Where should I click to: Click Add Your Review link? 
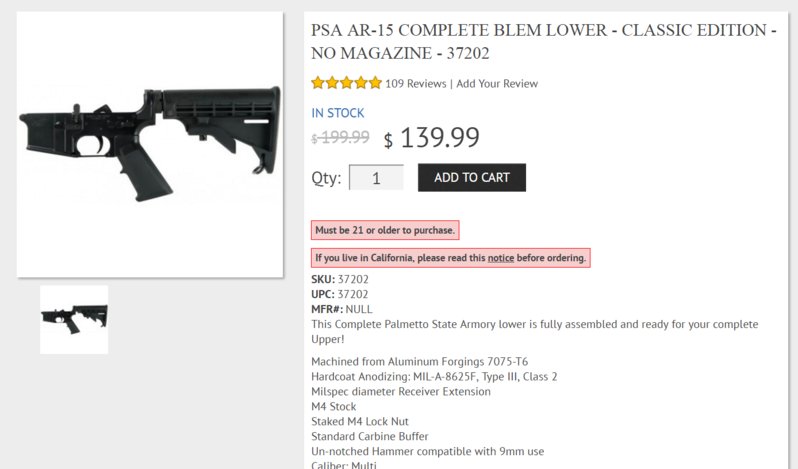tap(497, 83)
